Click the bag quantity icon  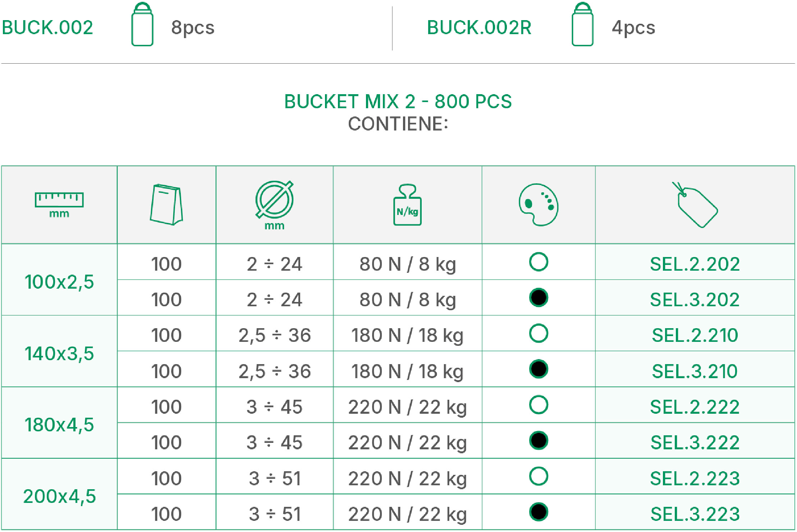pyautogui.click(x=166, y=205)
